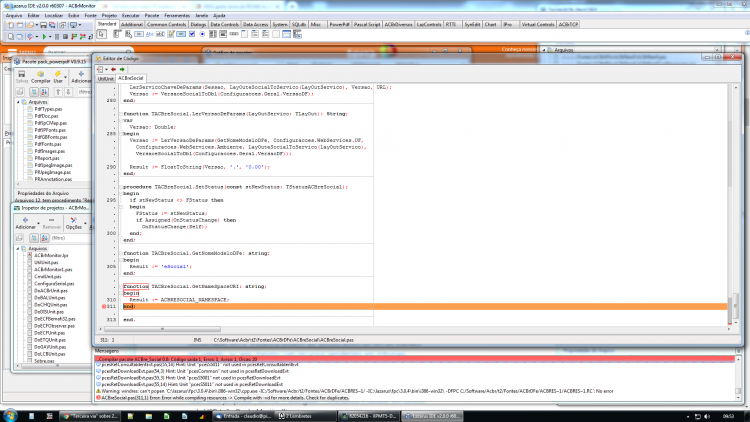Image resolution: width=750 pixels, height=422 pixels.
Task: Select ACBrMonitor.lpr in project inspector
Action: tap(51, 255)
